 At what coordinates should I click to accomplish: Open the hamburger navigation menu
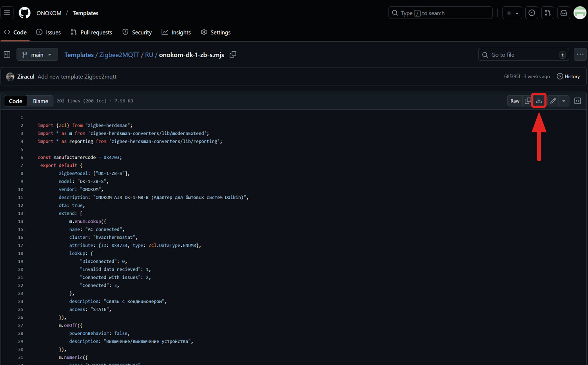(7, 13)
